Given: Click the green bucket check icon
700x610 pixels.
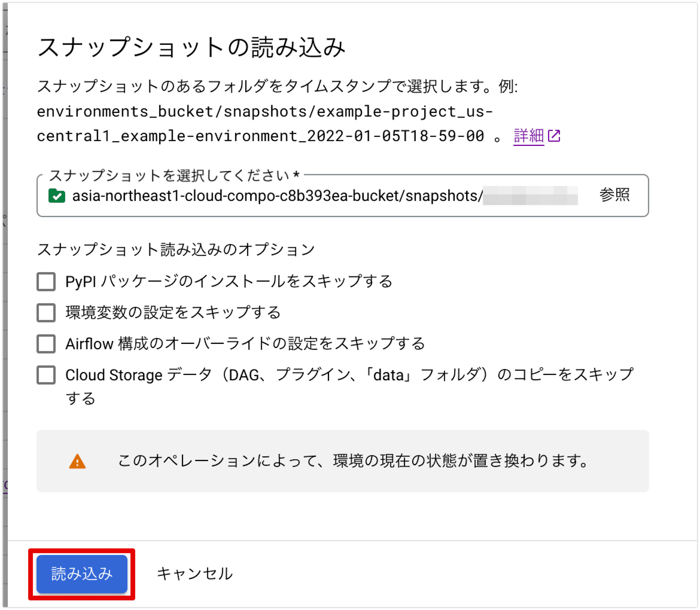Looking at the screenshot, I should pos(57,196).
